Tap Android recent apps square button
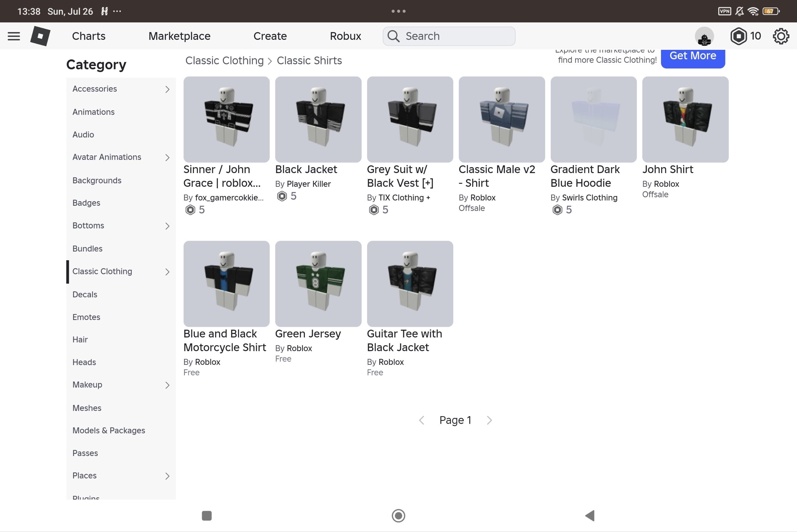This screenshot has height=532, width=797. click(207, 516)
